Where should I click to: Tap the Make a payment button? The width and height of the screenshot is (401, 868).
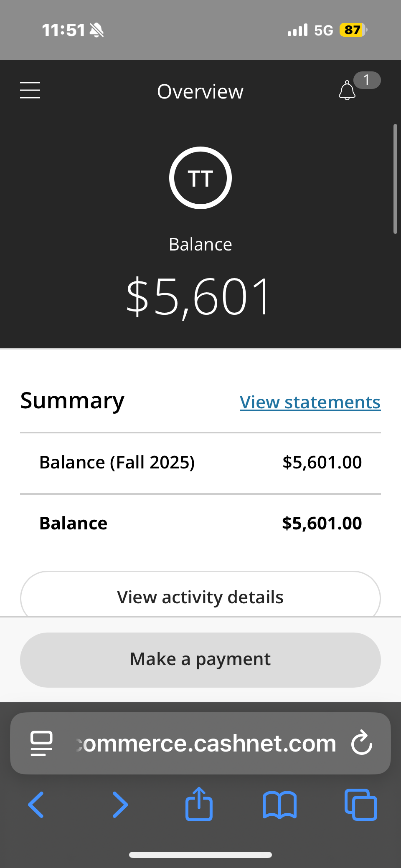[200, 660]
